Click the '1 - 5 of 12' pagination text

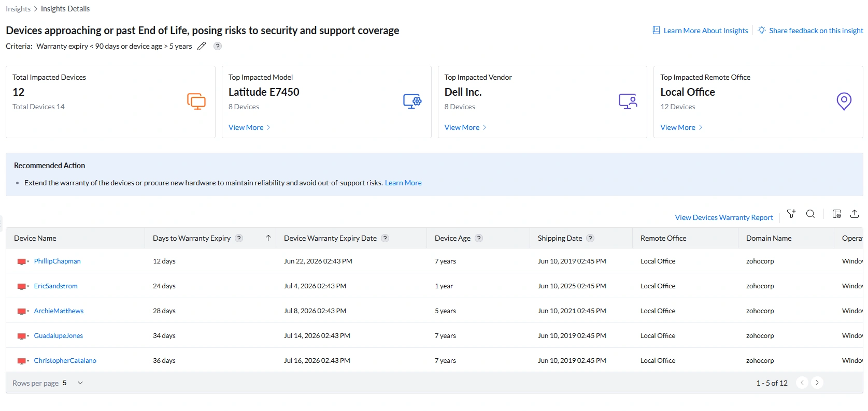[772, 383]
